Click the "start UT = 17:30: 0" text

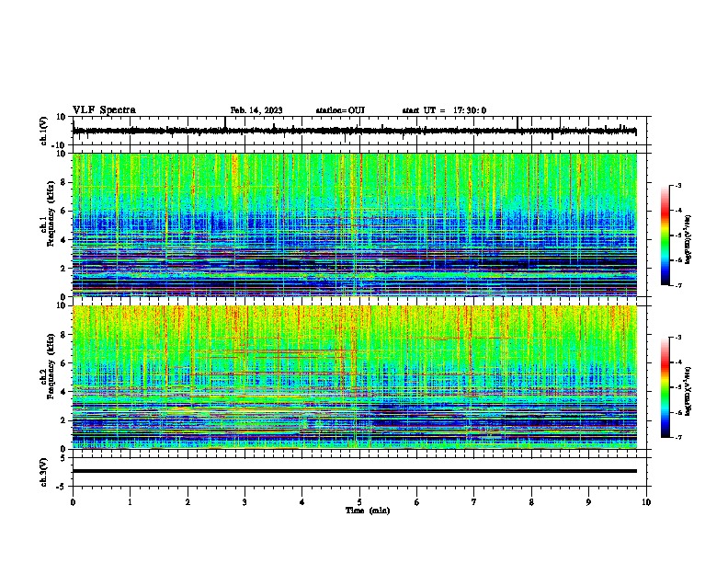click(444, 110)
